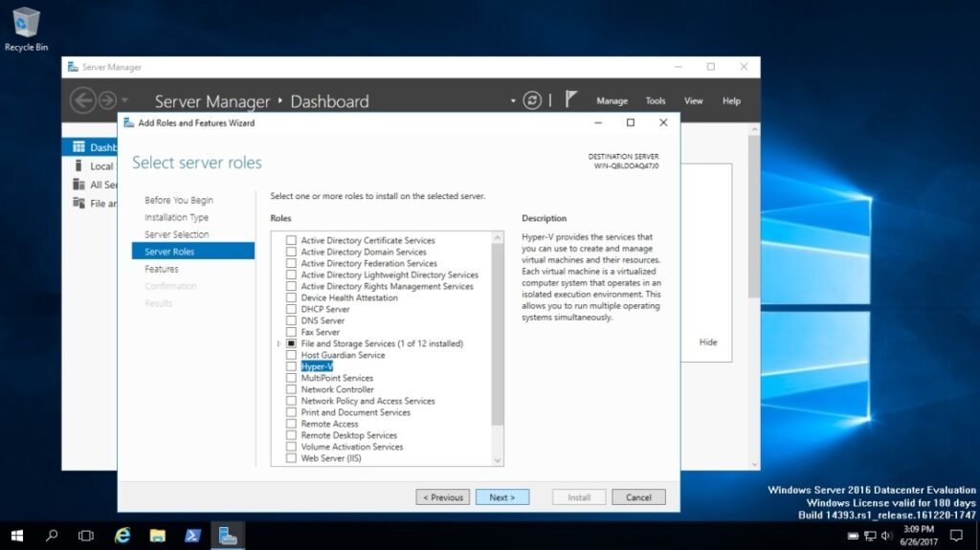Click Hide link in Server Manager
Viewport: 980px width, 550px height.
pyautogui.click(x=708, y=341)
